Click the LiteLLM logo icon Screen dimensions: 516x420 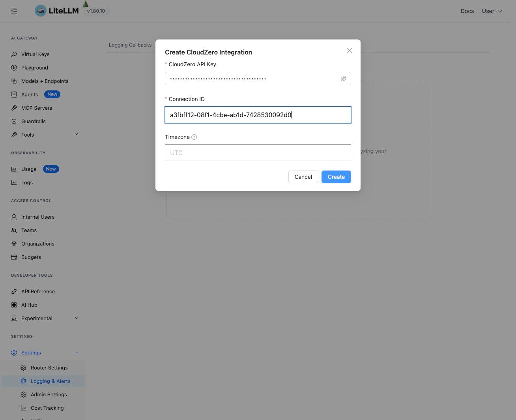pyautogui.click(x=40, y=11)
